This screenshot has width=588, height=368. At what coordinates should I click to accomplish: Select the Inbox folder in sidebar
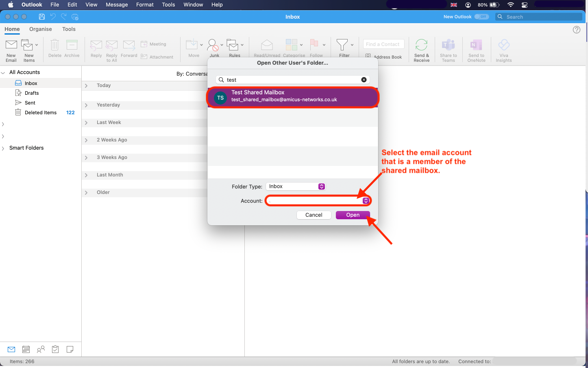click(x=31, y=83)
